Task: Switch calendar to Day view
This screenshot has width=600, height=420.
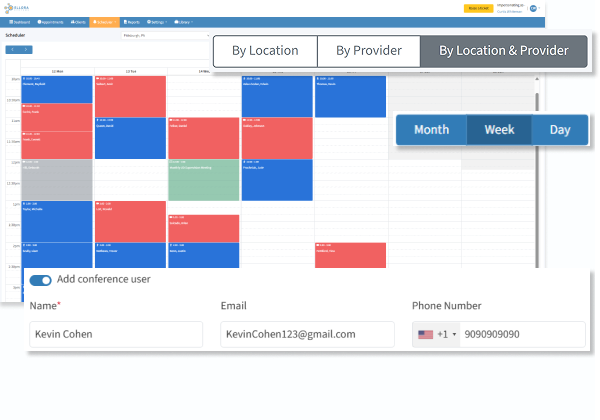Action: [560, 130]
